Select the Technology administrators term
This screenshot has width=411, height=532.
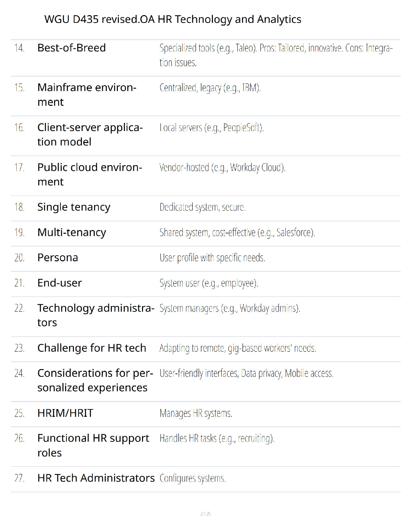(x=96, y=315)
